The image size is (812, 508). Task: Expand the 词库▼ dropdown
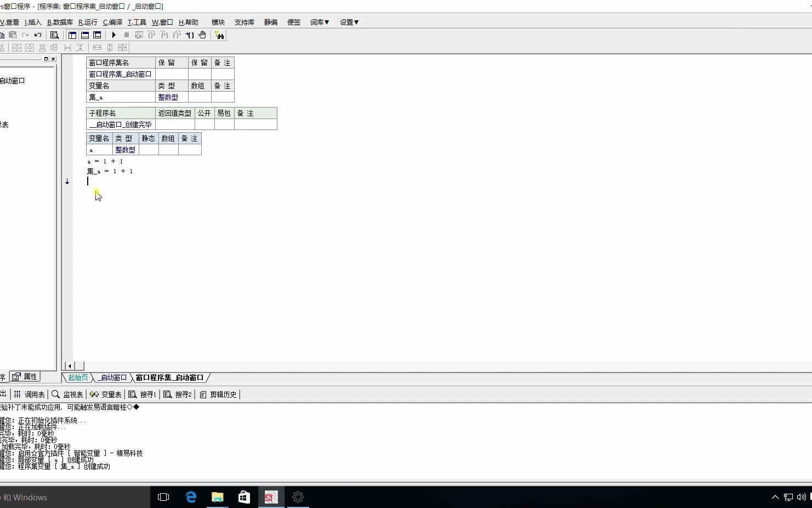pyautogui.click(x=320, y=22)
